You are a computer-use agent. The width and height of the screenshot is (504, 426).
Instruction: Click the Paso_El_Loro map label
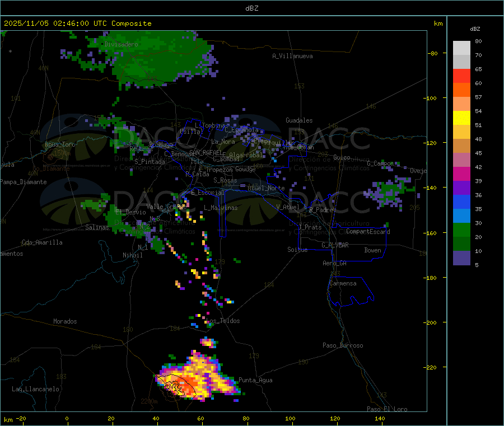click(388, 409)
